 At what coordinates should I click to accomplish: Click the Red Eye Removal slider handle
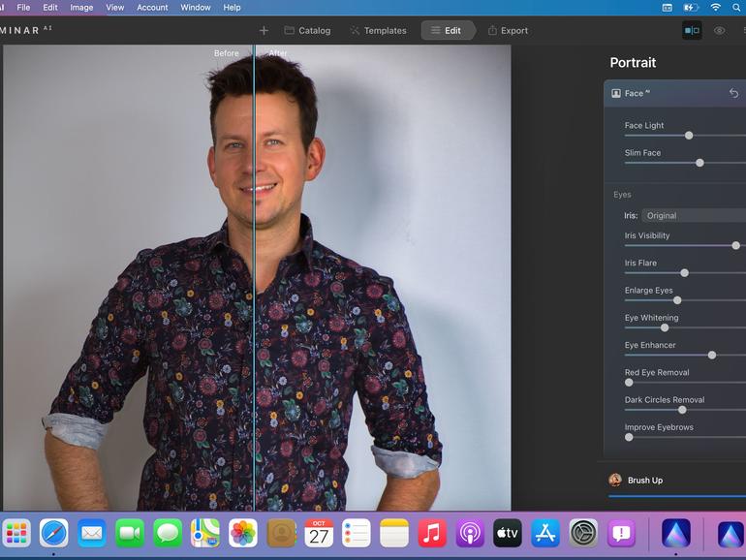pyautogui.click(x=629, y=383)
